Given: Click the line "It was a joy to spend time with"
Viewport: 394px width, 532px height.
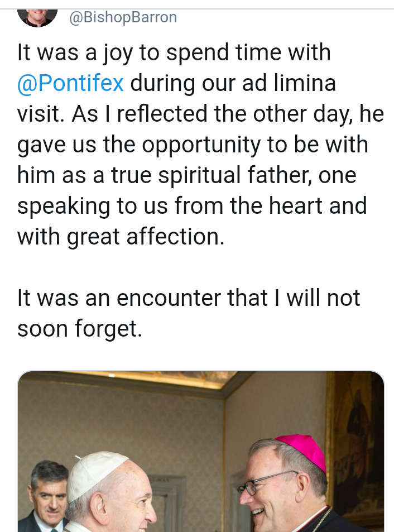Looking at the screenshot, I should pos(174,53).
